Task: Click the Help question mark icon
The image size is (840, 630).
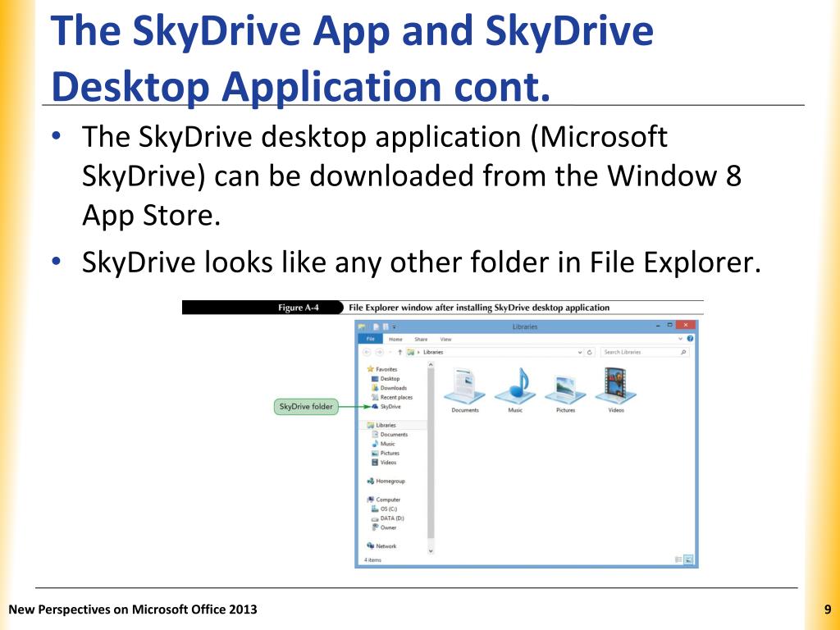Action: tap(690, 339)
